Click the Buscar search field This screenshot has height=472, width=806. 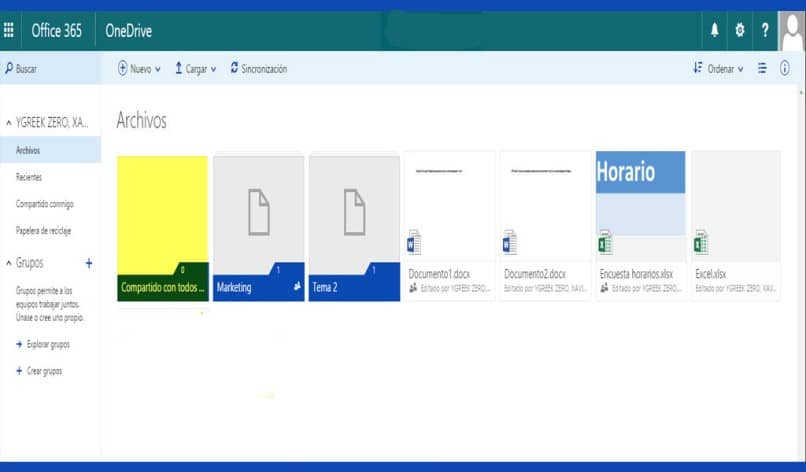coord(50,68)
